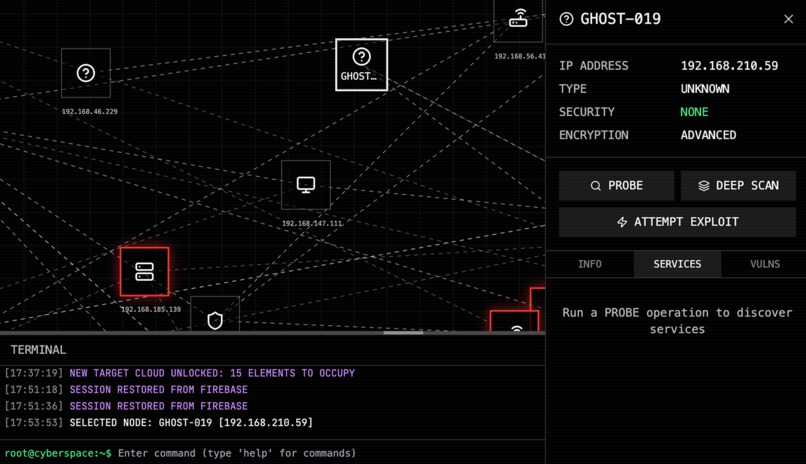806x464 pixels.
Task: Select the desktop monitor node 192.168.147.111
Action: pyautogui.click(x=306, y=184)
